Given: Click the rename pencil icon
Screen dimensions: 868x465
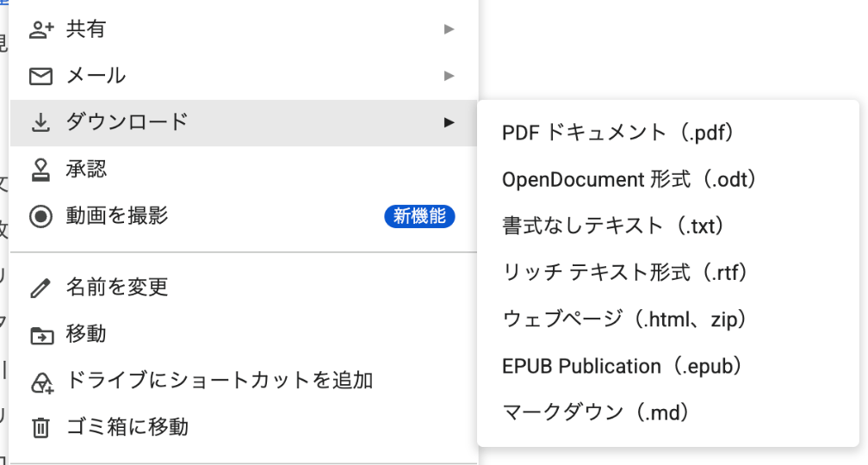Looking at the screenshot, I should click(41, 288).
